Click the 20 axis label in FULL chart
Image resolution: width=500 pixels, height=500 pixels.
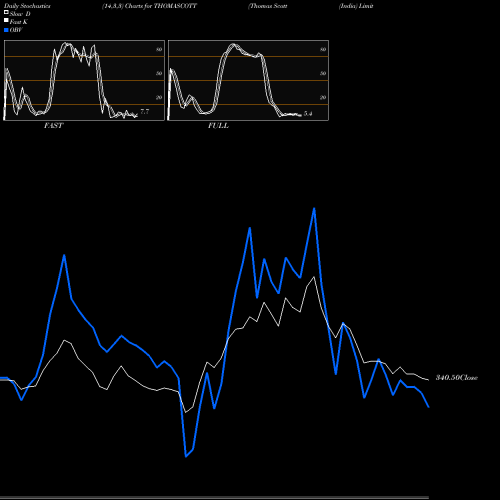323,97
